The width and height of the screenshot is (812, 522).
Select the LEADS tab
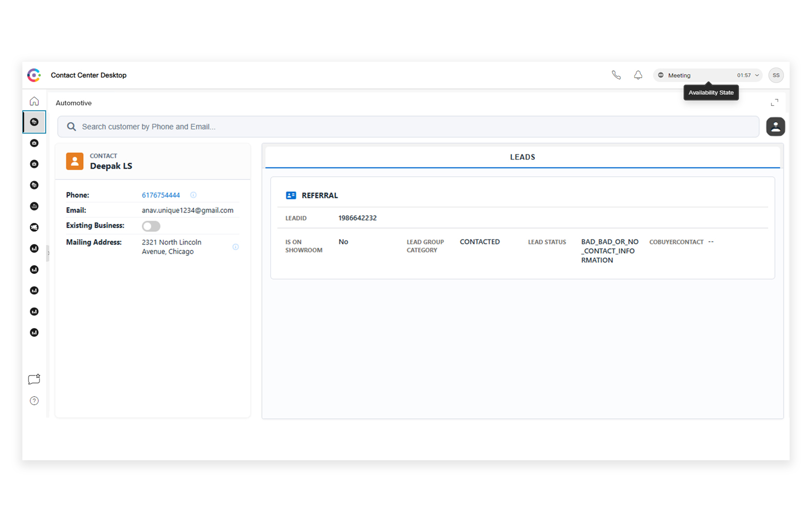click(522, 157)
